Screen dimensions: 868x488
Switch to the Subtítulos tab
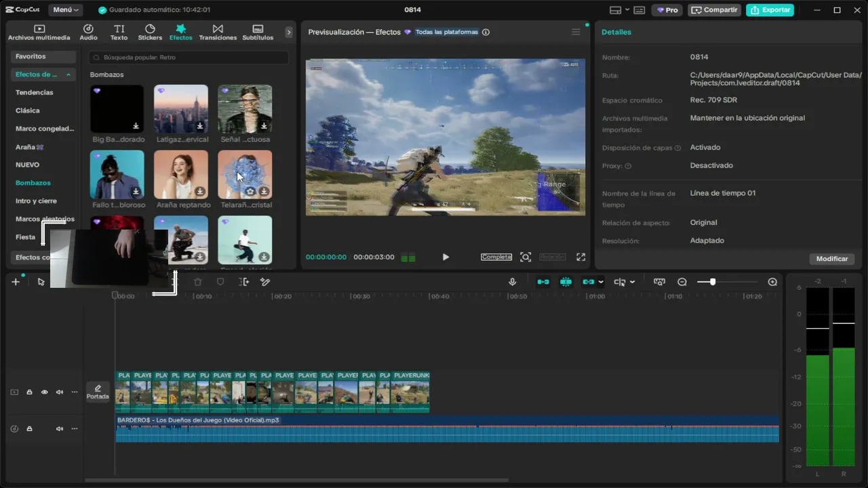pos(258,33)
